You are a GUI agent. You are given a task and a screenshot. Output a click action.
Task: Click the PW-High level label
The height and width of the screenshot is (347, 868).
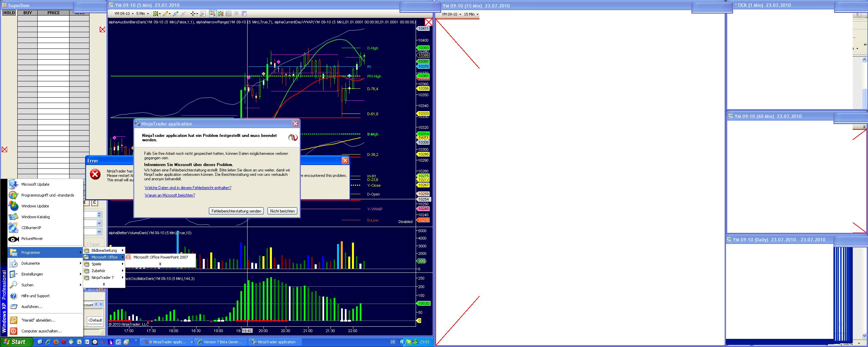pos(374,76)
